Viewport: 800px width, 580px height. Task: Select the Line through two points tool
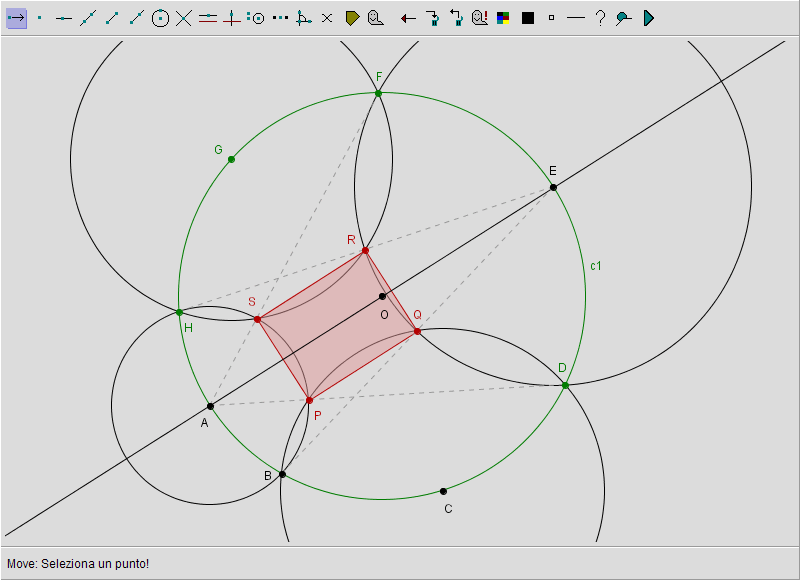[x=88, y=18]
